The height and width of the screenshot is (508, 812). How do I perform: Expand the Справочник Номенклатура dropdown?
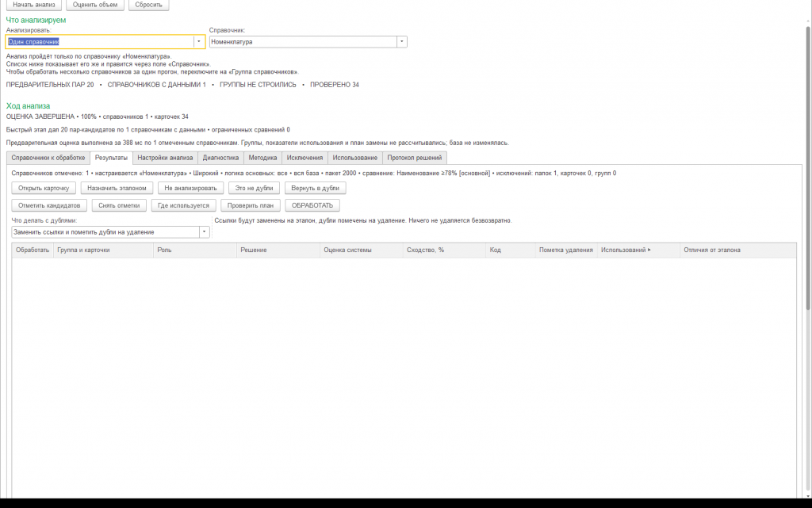(x=402, y=42)
